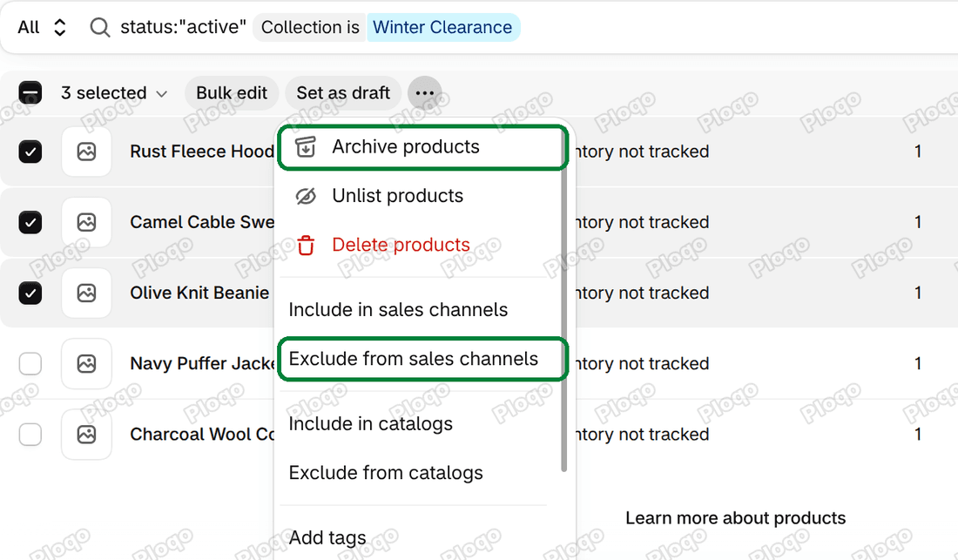Choose Archive products from menu
Screen dimensions: 958x560
[x=422, y=147]
